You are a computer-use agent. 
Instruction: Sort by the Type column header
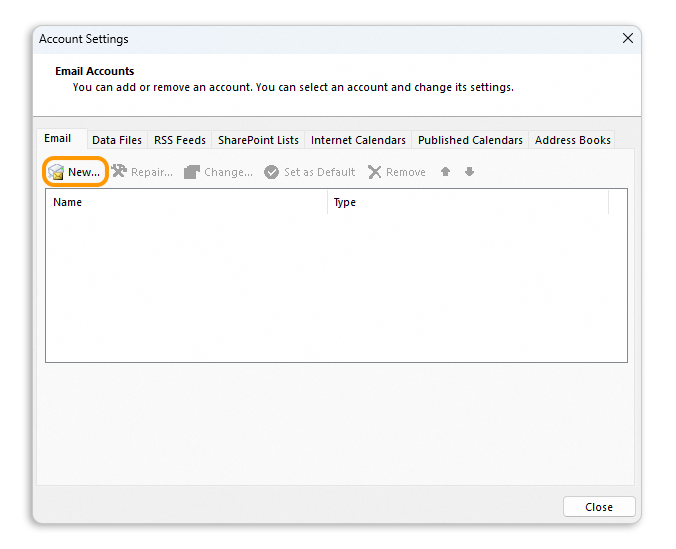coord(468,202)
